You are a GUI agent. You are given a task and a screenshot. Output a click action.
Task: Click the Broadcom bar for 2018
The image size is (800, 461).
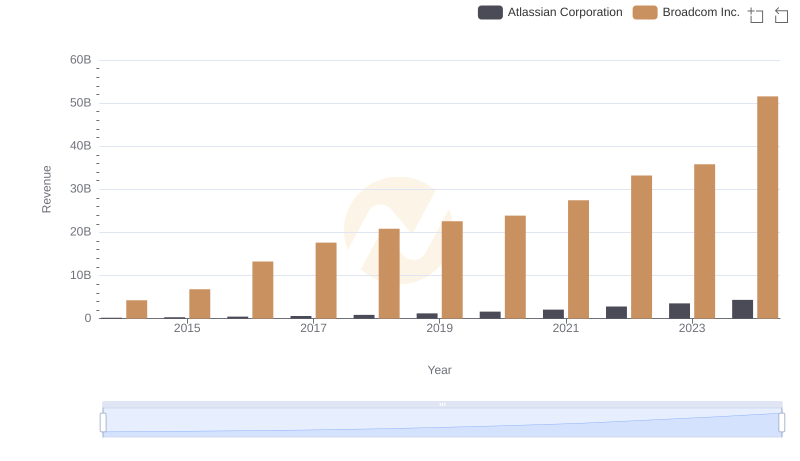click(389, 273)
